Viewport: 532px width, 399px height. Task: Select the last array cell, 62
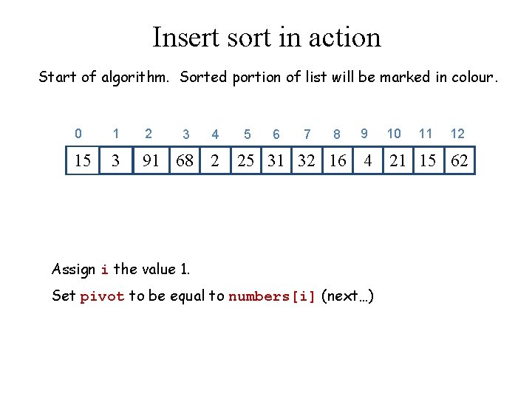tap(459, 161)
